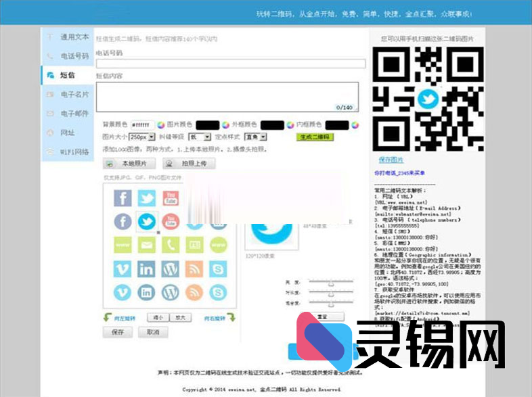Choose the square orange RSS feed icon
This screenshot has height=397, width=532.
194,268
